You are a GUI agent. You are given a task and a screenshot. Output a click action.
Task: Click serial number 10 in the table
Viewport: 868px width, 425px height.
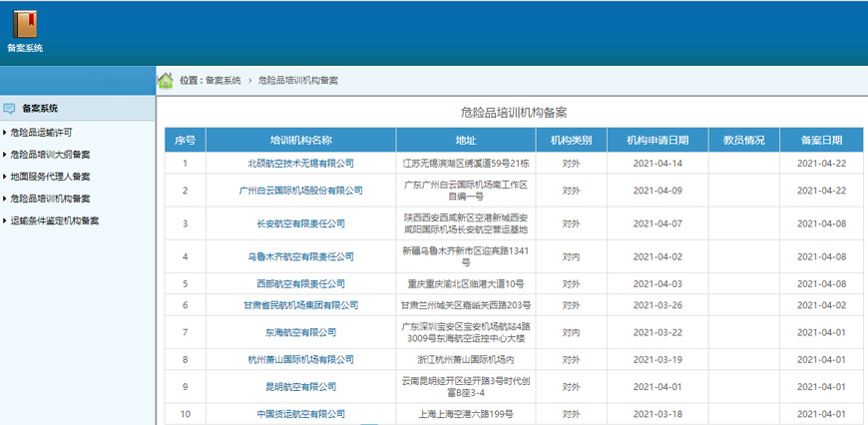[185, 414]
